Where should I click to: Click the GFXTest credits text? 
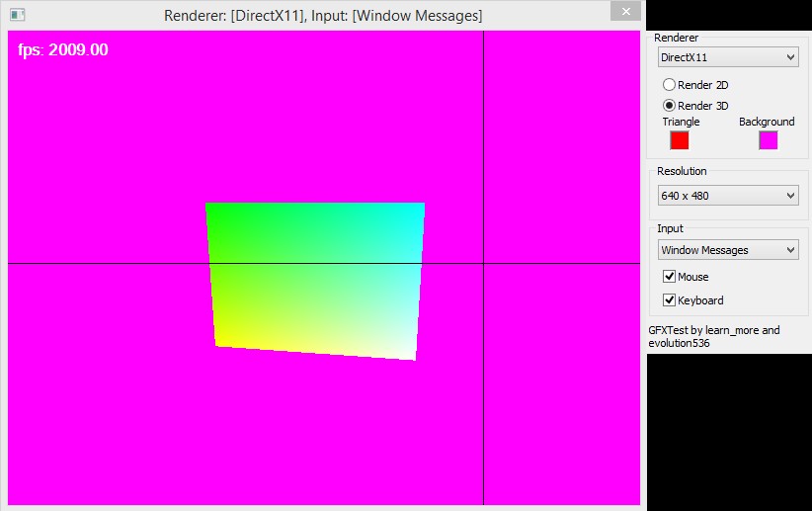(x=713, y=336)
